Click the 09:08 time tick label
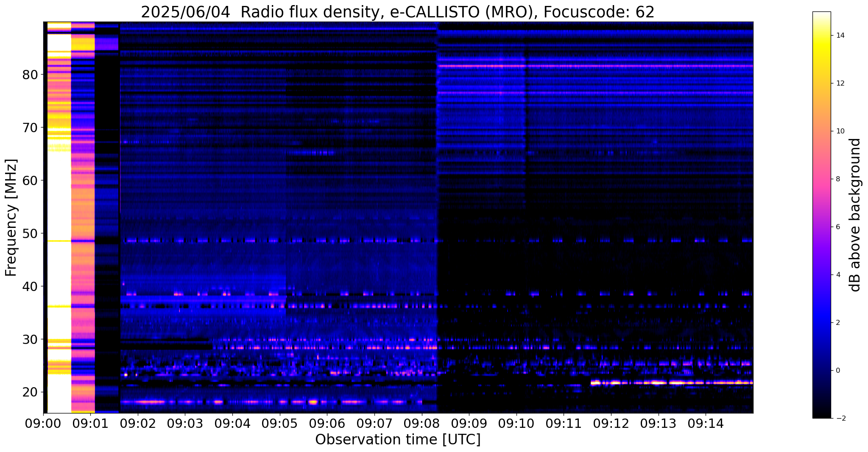 pos(421,423)
